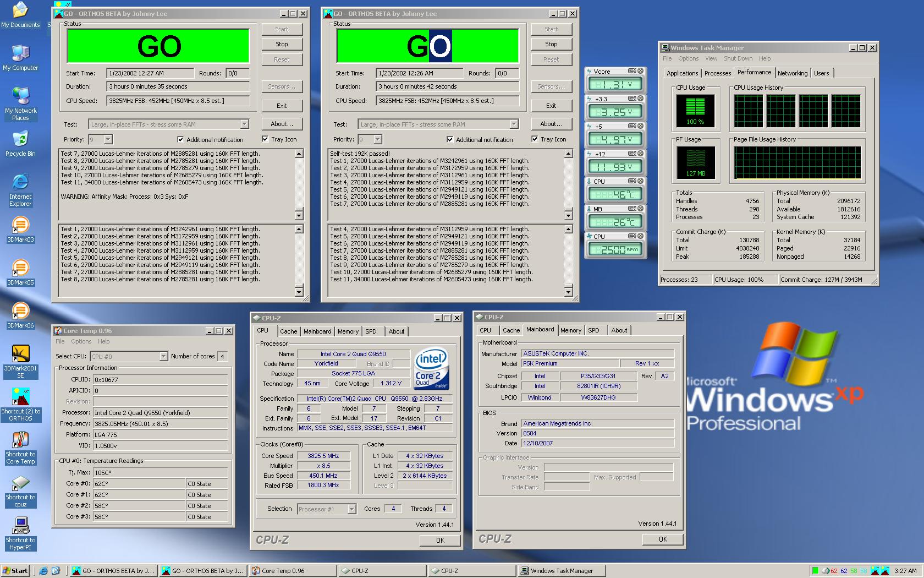Close the MB temperature sensor widget
The image size is (924, 578).
pyautogui.click(x=640, y=209)
